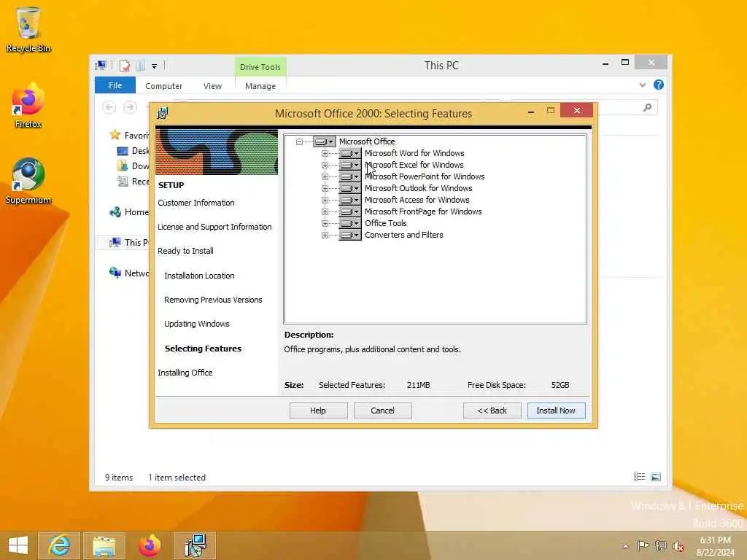Image resolution: width=747 pixels, height=560 pixels.
Task: Open the Microsoft FrontPage for Windows install-state dropdown
Action: tap(349, 211)
